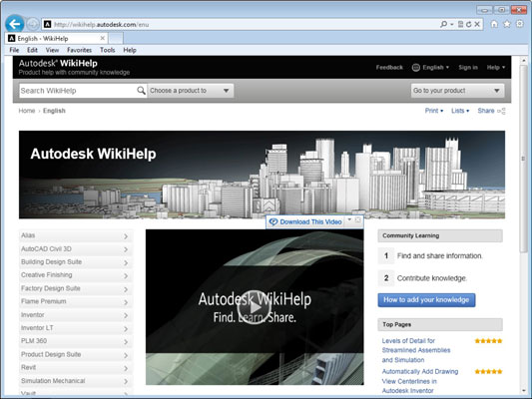
Task: Open the Tools menu
Action: (x=107, y=50)
